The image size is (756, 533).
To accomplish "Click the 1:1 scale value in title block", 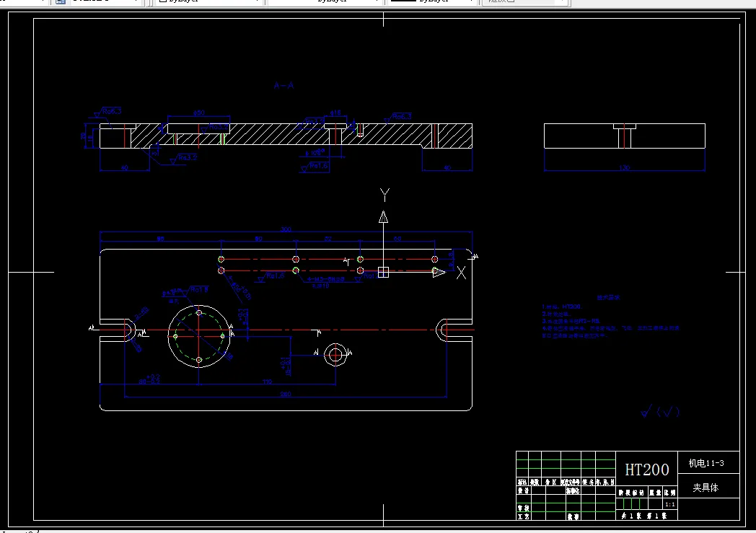I will 669,505.
